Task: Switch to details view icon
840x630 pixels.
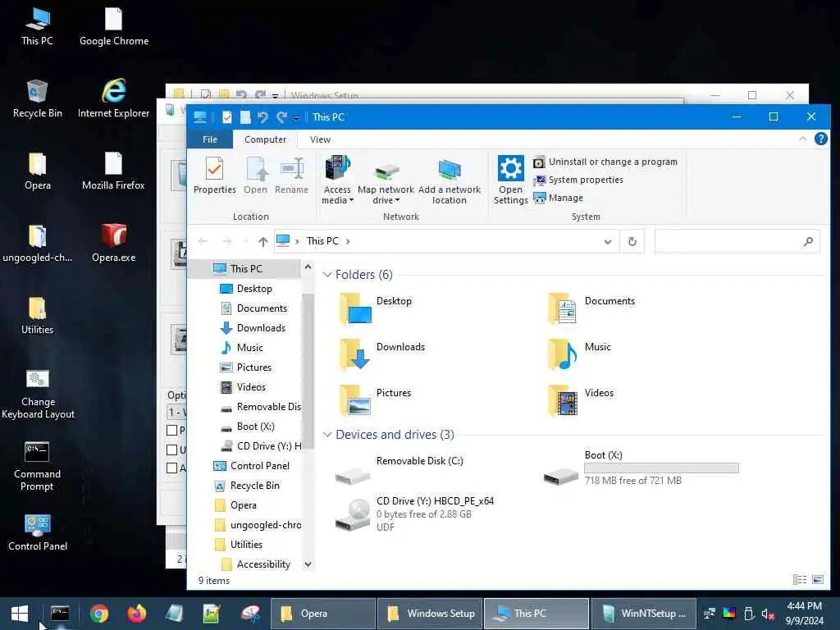Action: tap(800, 580)
